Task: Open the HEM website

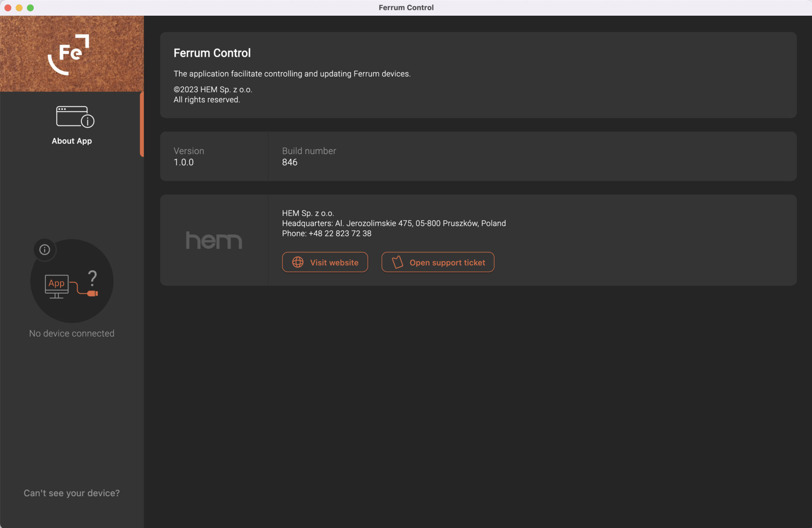Action: 325,262
